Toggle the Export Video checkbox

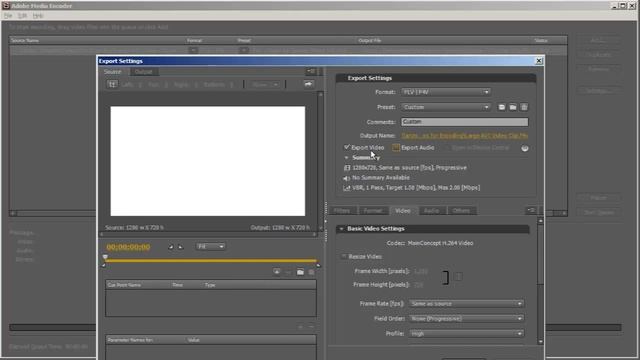(x=347, y=147)
